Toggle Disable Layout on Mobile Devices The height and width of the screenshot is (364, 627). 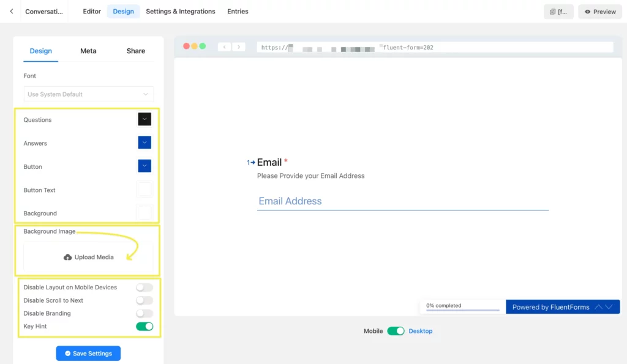[x=145, y=288]
